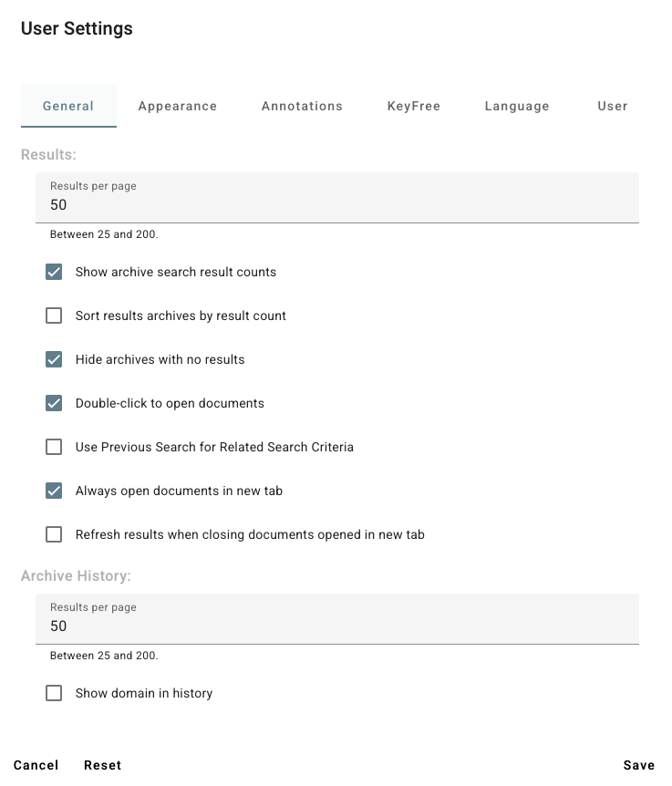
Task: Go to the Annotations tab
Action: [x=302, y=106]
